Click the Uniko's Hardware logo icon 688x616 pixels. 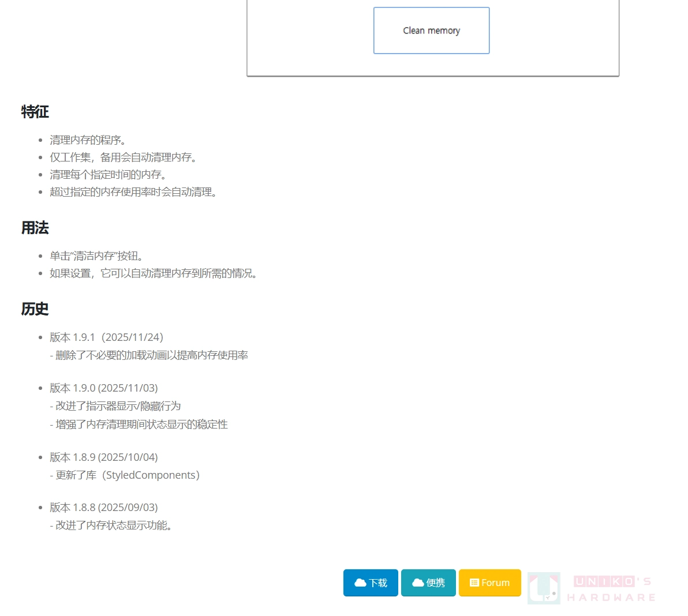click(544, 588)
